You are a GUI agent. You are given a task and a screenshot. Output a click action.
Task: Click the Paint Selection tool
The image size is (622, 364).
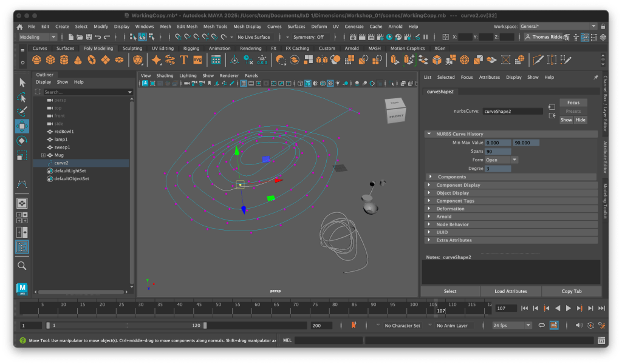pos(22,112)
